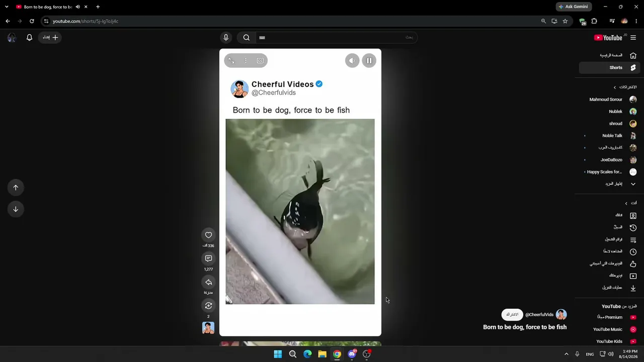This screenshot has height=362, width=644.
Task: Open the sound thumbnail below the remix button
Action: coord(208,328)
